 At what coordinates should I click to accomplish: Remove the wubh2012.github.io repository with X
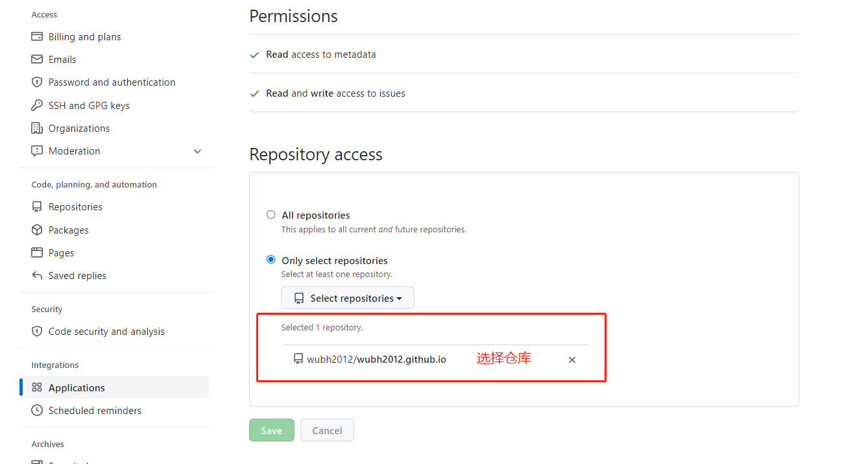pyautogui.click(x=572, y=360)
